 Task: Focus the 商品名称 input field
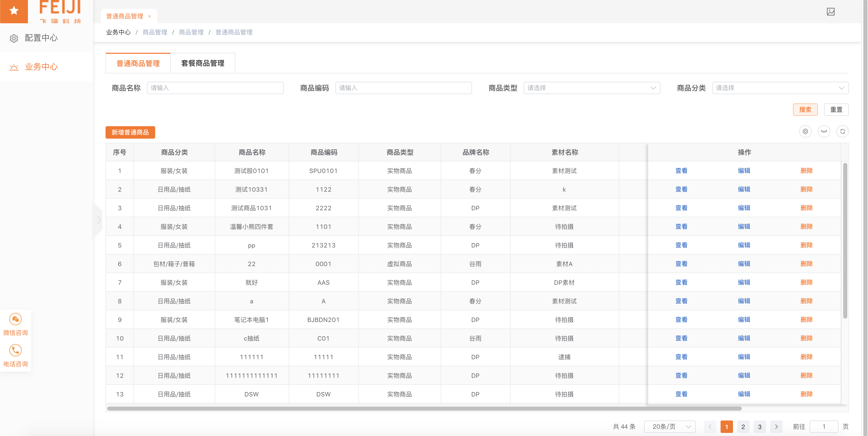[x=215, y=88]
